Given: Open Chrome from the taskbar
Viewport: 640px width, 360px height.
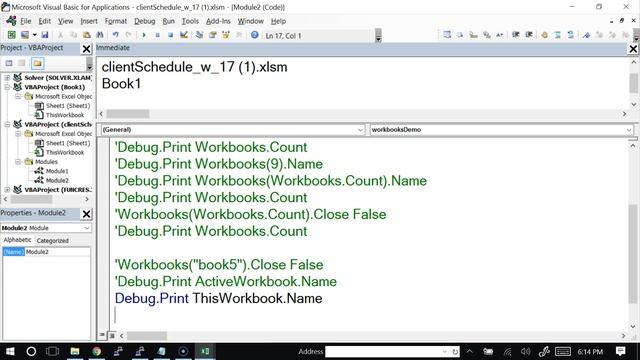Looking at the screenshot, I should tap(96, 351).
